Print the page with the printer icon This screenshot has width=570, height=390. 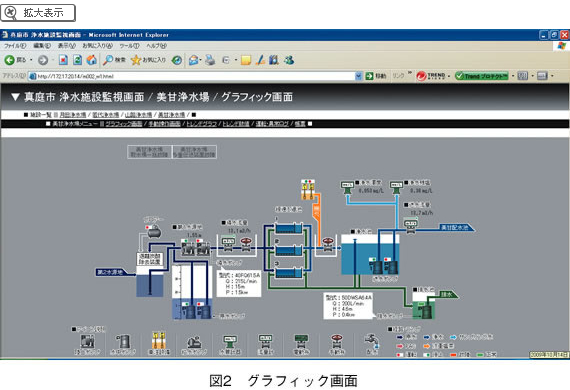tap(210, 60)
